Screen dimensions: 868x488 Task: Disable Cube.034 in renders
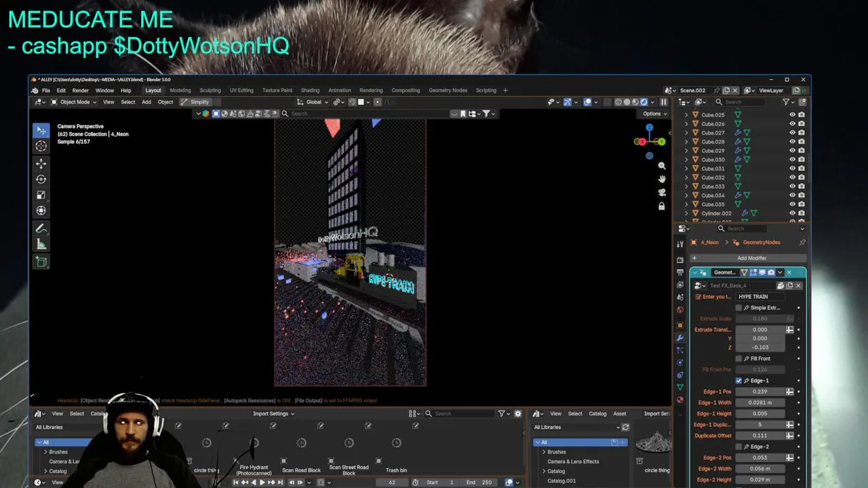[x=802, y=195]
